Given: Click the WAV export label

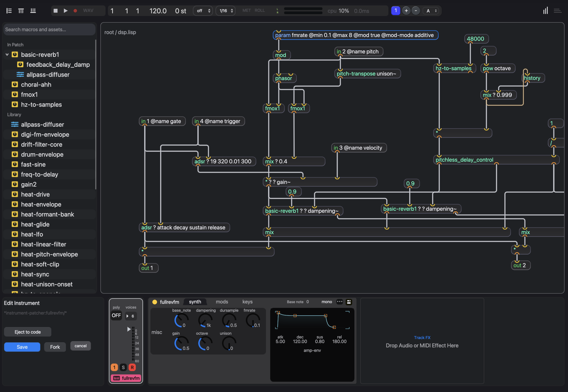Looking at the screenshot, I should pos(88,10).
